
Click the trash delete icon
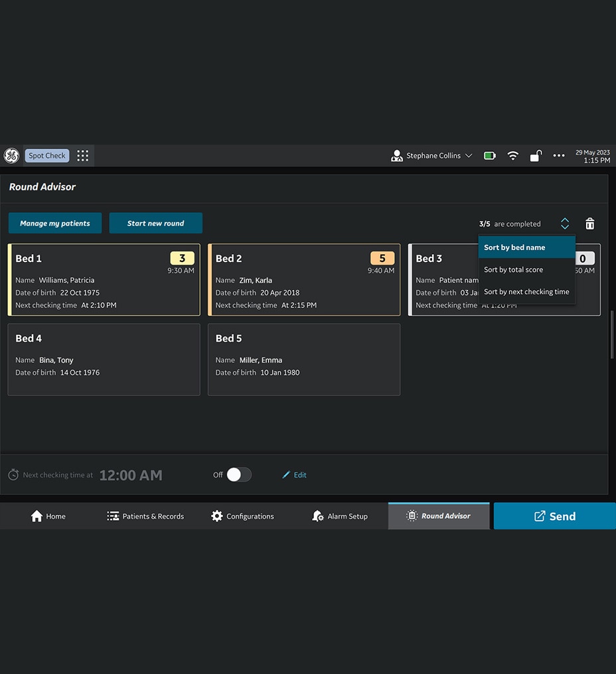(589, 224)
